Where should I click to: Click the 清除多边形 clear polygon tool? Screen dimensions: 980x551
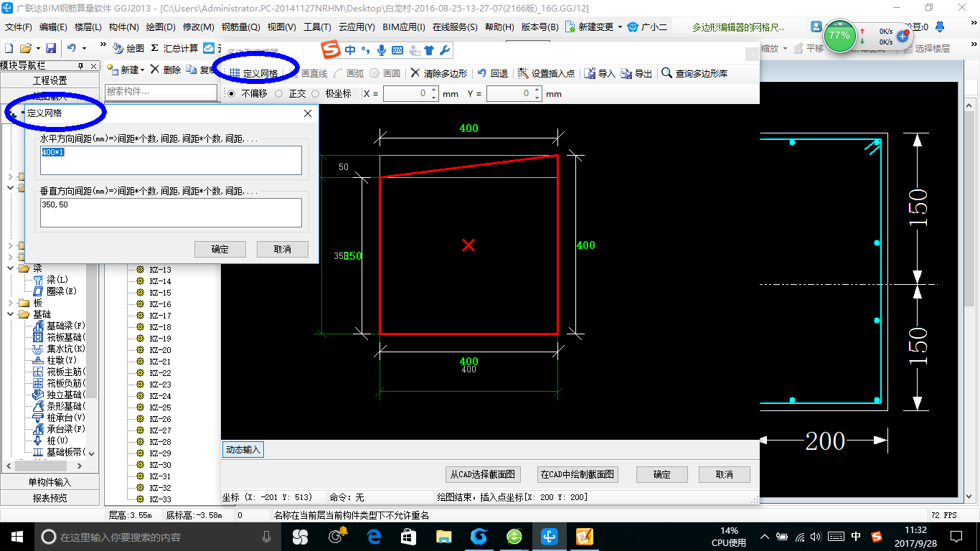[439, 73]
